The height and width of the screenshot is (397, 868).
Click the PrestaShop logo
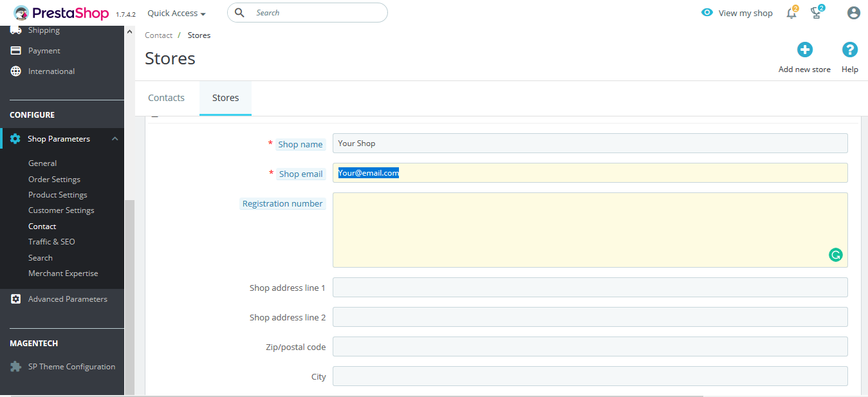(61, 13)
